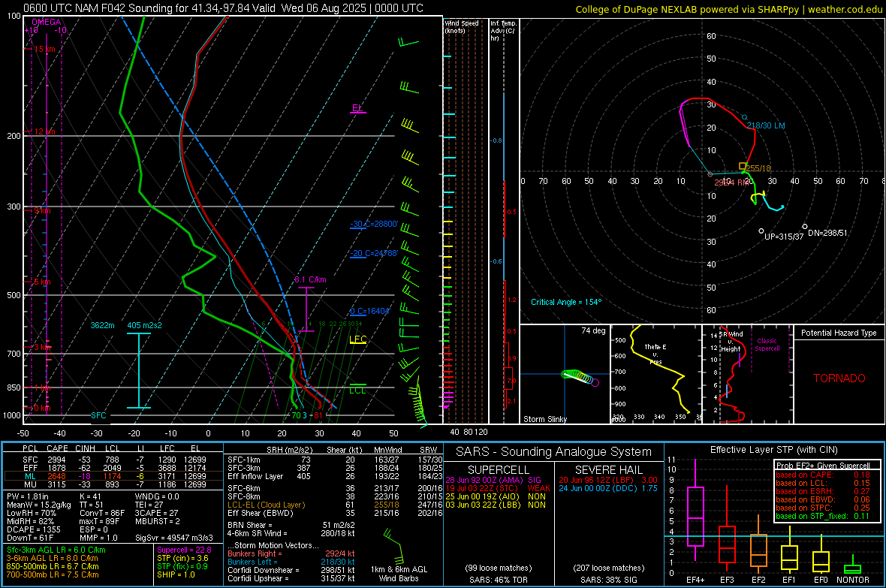Click the Bunkers Left storm motion

[291, 562]
